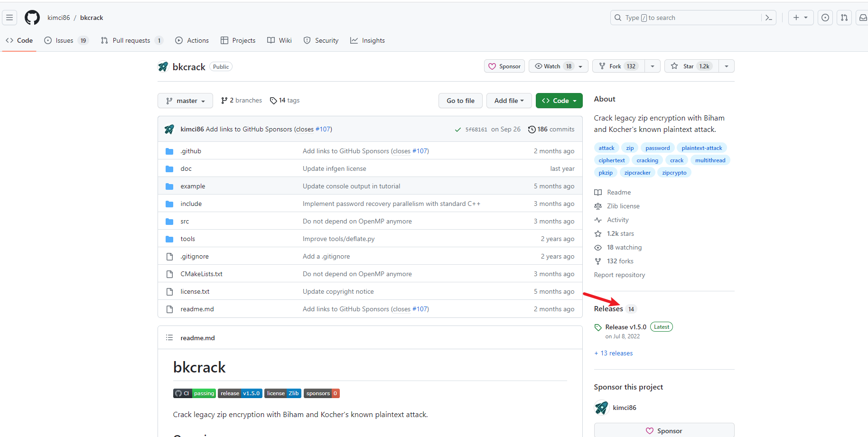868x437 pixels.
Task: Click the readme.md file icon in list
Action: tap(169, 309)
